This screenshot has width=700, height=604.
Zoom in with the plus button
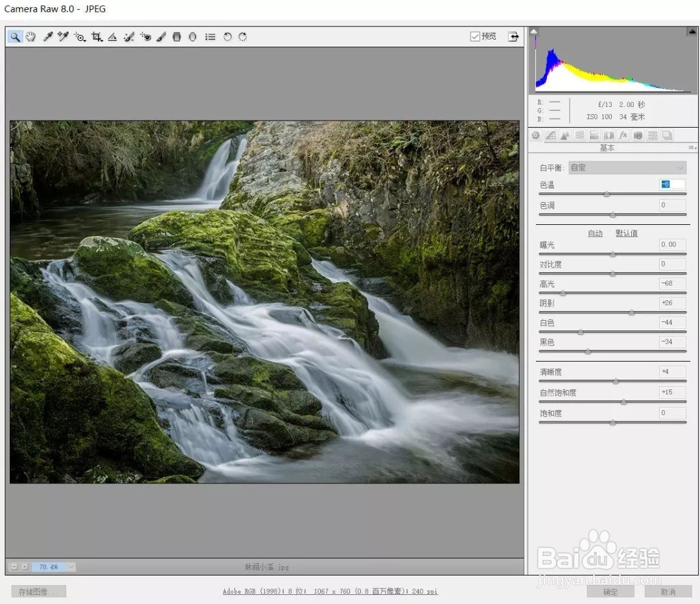click(25, 566)
